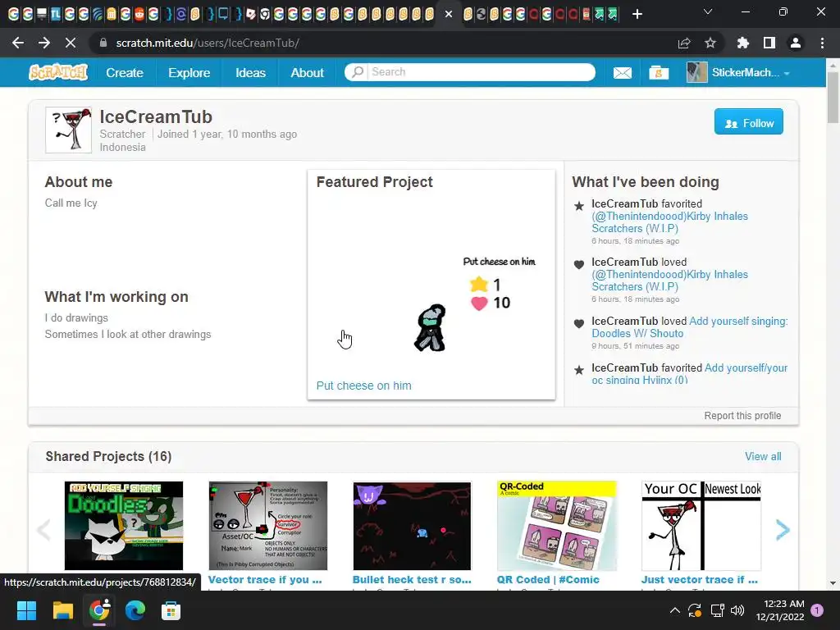Screen dimensions: 840x630
Task: Open Chrome extensions puzzle icon
Action: (x=743, y=43)
